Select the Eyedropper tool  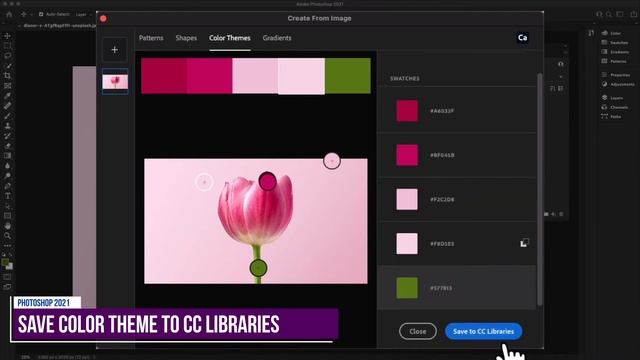coord(7,96)
